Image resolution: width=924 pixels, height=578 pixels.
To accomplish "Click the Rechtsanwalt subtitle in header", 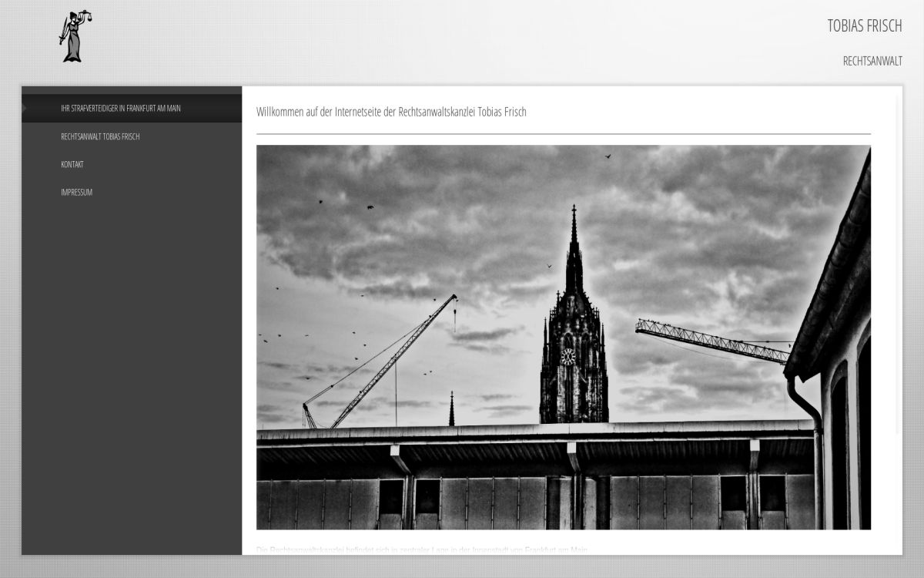I will click(872, 61).
